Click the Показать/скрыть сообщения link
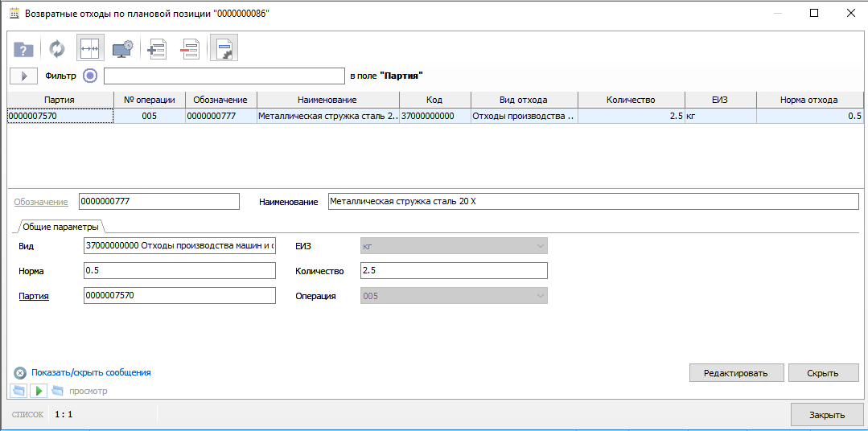Viewport: 868px width, 431px height. [91, 373]
